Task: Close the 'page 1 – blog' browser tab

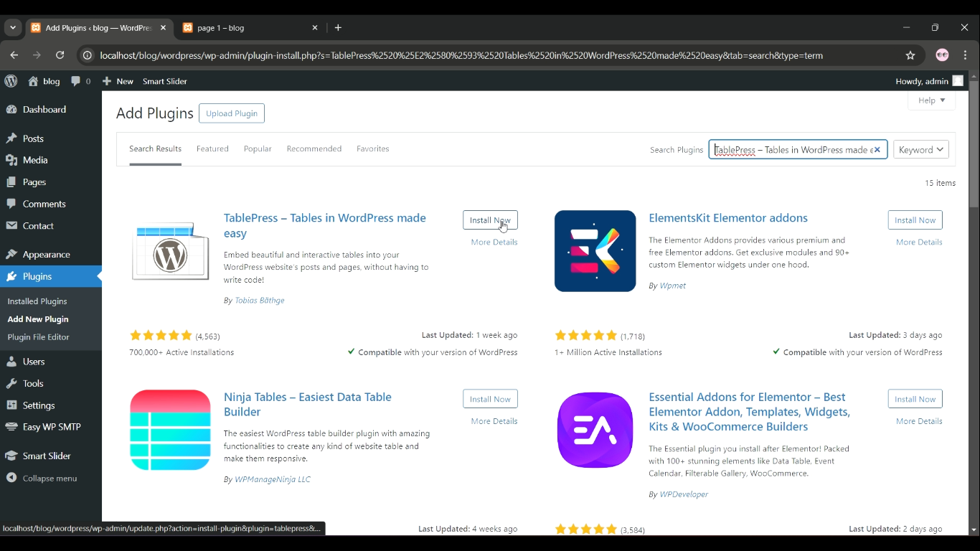Action: click(314, 28)
